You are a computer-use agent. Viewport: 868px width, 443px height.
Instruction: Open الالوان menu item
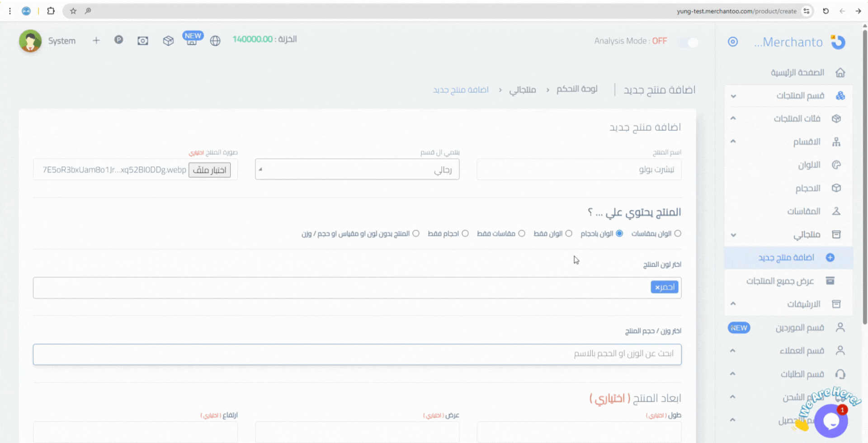[809, 165]
